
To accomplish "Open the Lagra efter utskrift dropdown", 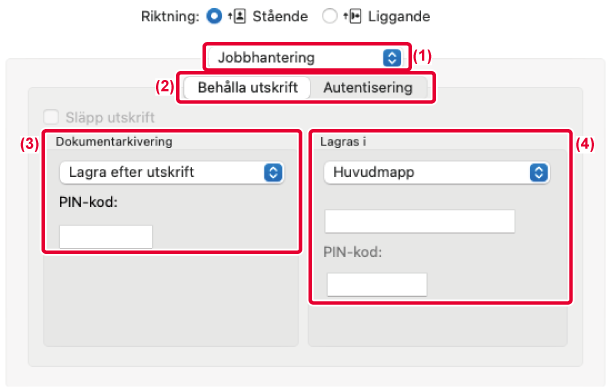I will pos(172,172).
